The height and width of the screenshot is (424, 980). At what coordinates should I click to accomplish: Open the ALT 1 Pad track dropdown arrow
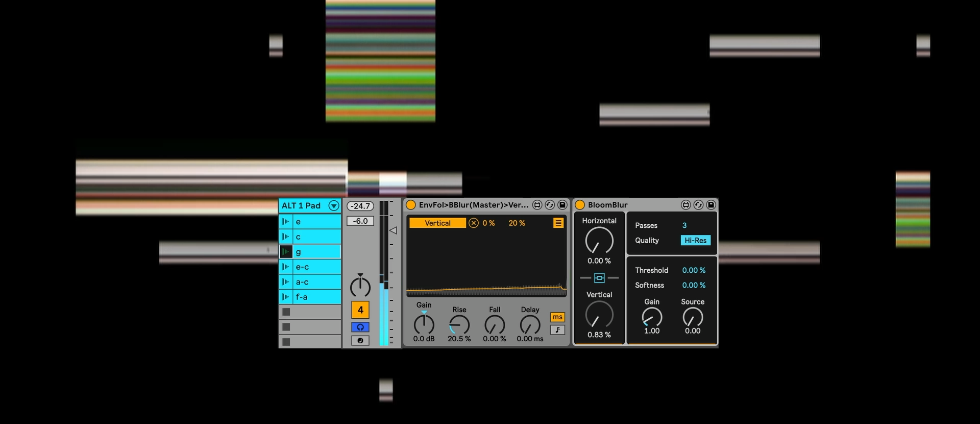(334, 206)
